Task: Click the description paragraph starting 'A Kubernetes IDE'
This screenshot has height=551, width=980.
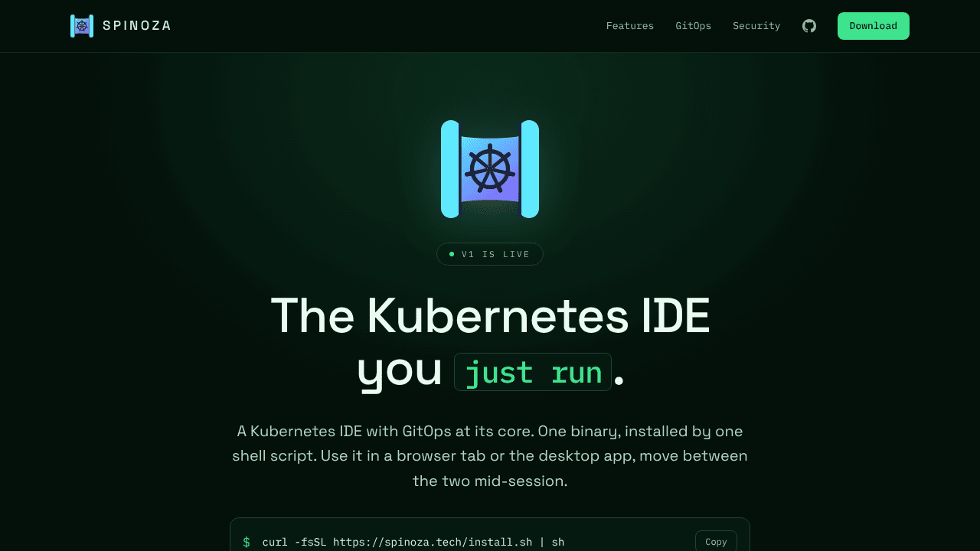Action: click(490, 456)
